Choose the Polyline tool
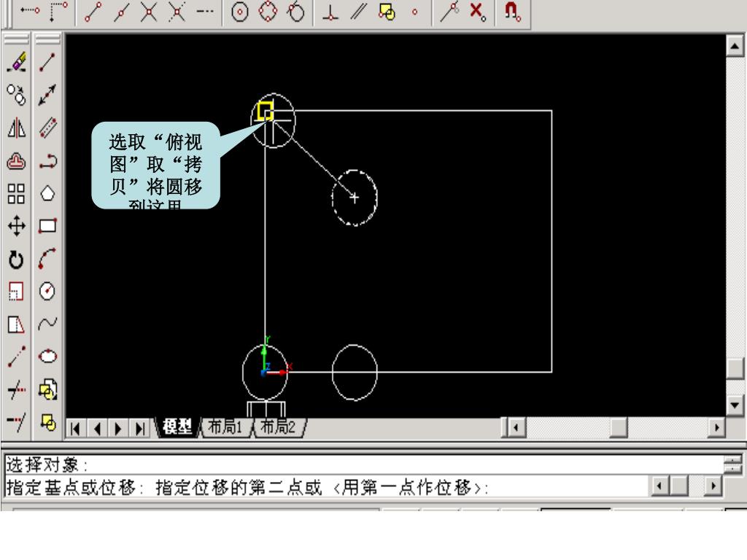This screenshot has width=747, height=560. 47,162
